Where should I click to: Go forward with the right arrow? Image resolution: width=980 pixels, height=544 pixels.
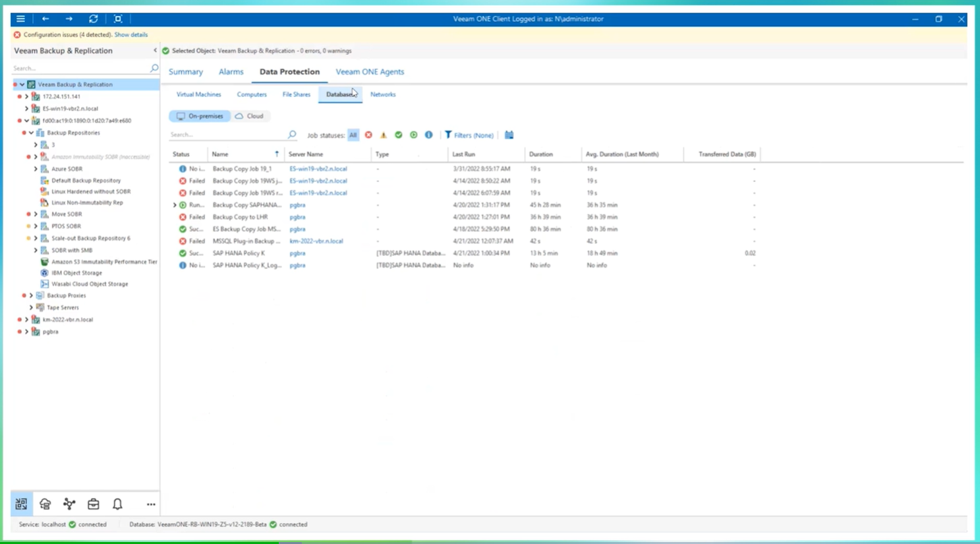(69, 18)
